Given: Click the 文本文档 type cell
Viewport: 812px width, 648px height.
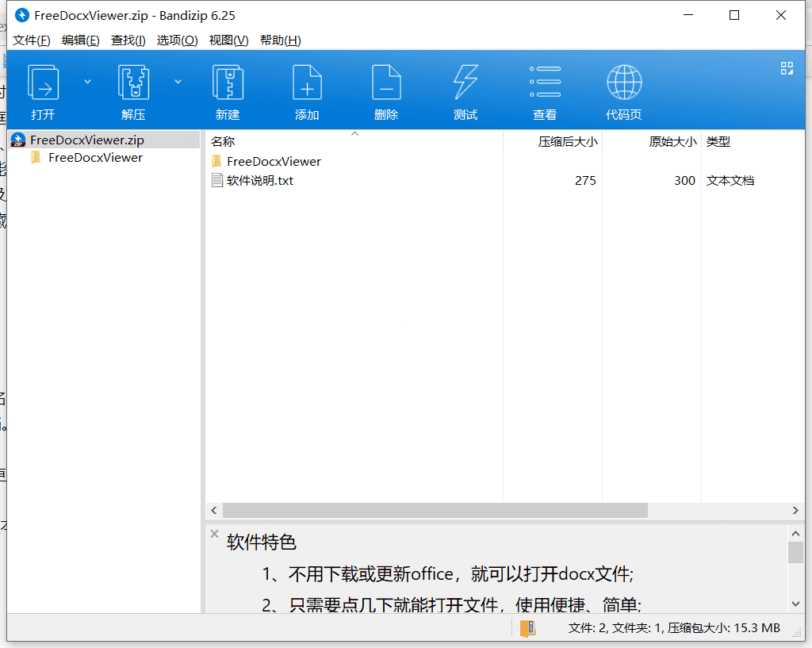Looking at the screenshot, I should (730, 180).
